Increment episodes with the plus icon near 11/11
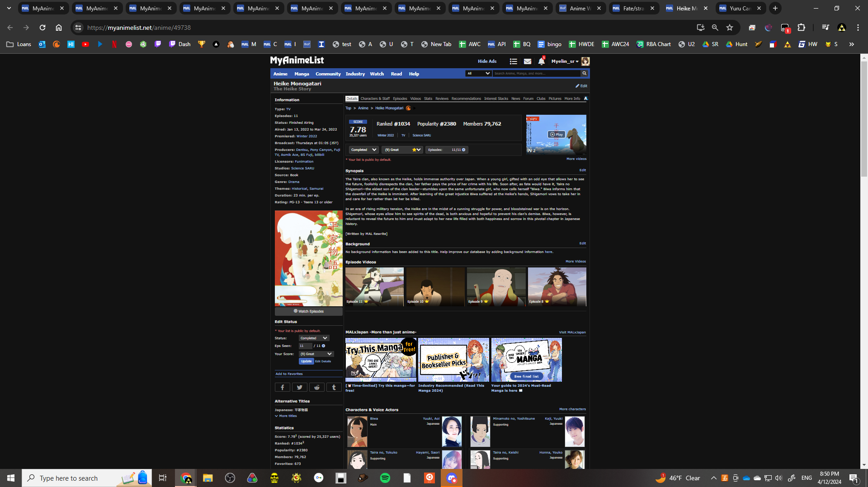Screen dimensions: 868x487 click(x=463, y=150)
